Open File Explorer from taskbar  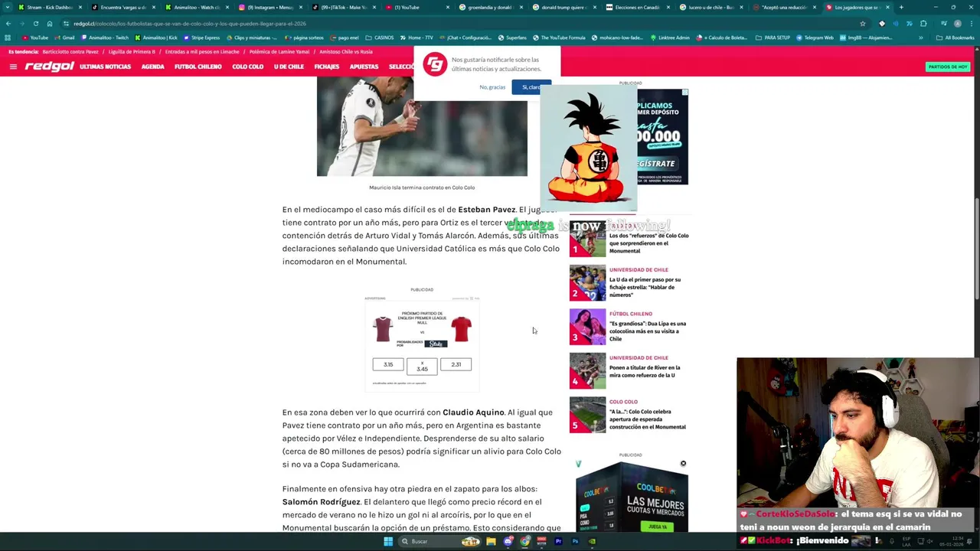(x=491, y=542)
